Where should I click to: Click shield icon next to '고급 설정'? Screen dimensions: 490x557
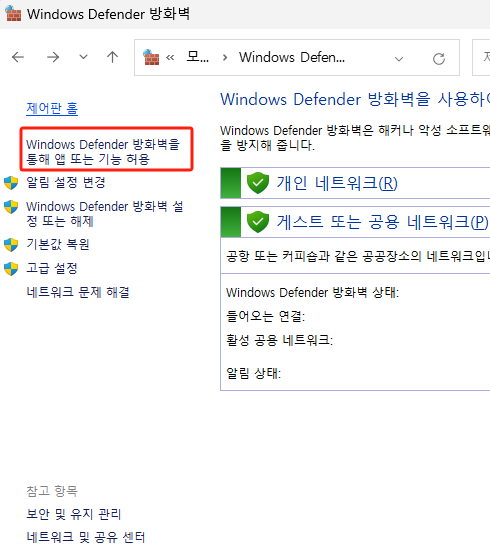coord(11,269)
